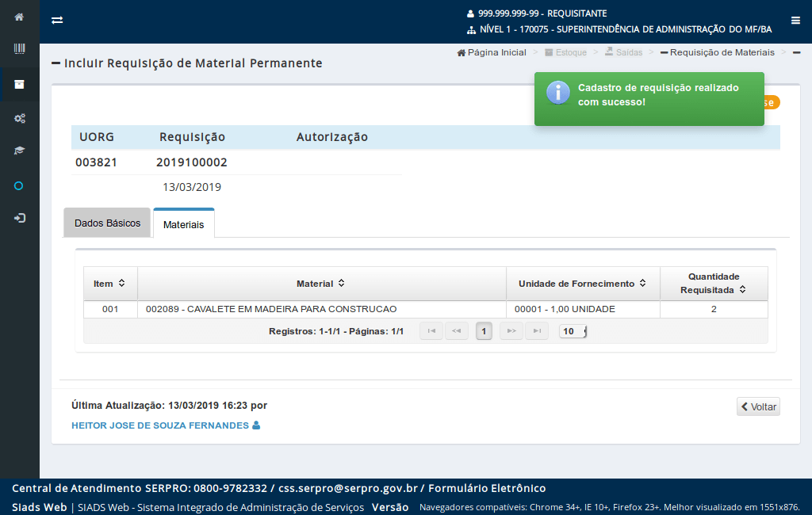
Task: Select the Materiais tab
Action: point(183,224)
